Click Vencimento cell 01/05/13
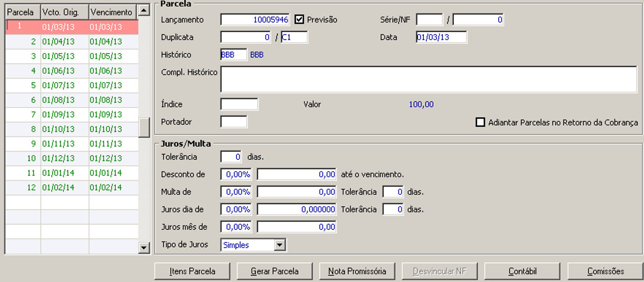The width and height of the screenshot is (644, 282). coord(113,56)
